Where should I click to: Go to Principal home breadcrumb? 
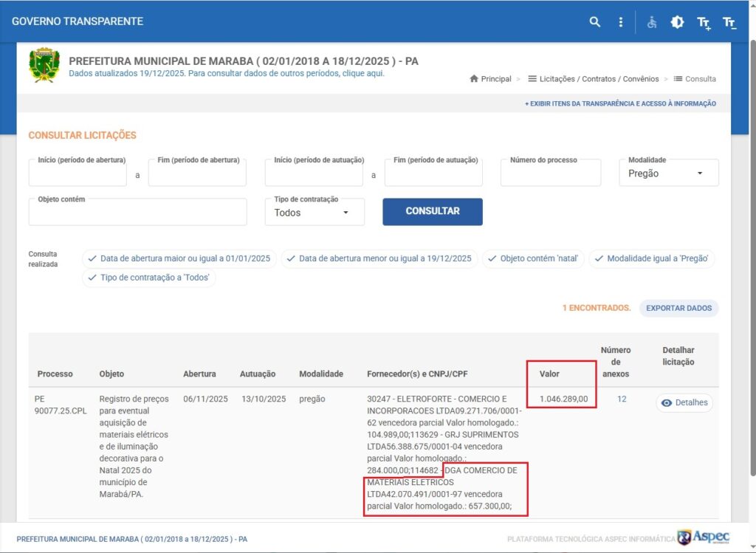coord(490,79)
